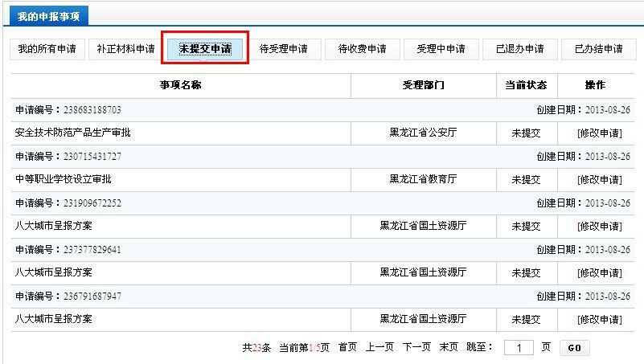Open the 我的所有申请 tab
Screen dimensions: 644x364
tap(47, 49)
